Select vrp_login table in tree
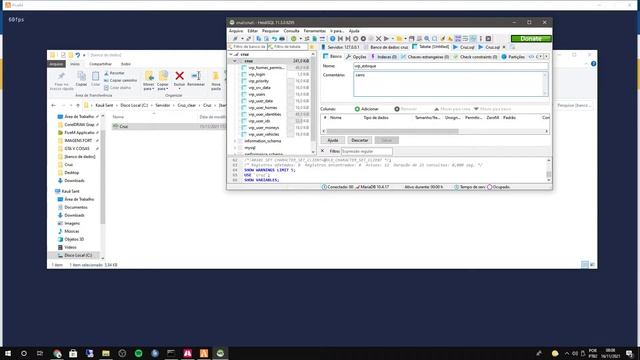 pyautogui.click(x=257, y=74)
